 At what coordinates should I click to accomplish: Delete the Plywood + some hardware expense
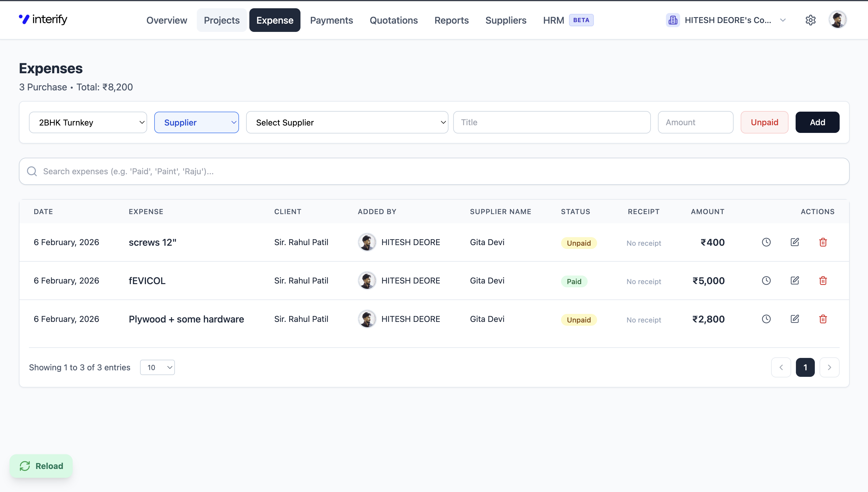(823, 319)
